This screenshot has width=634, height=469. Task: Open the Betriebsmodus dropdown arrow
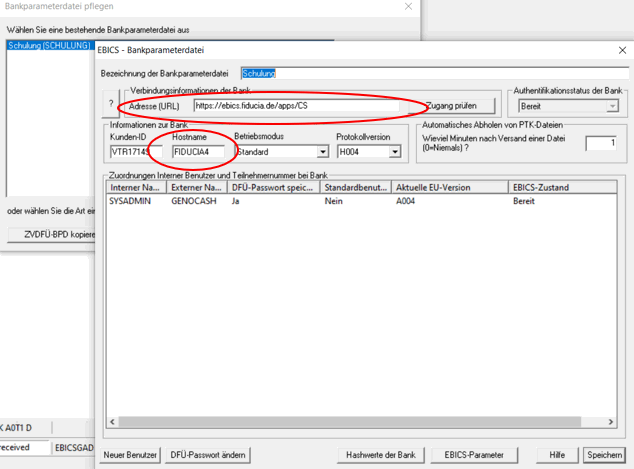click(322, 152)
